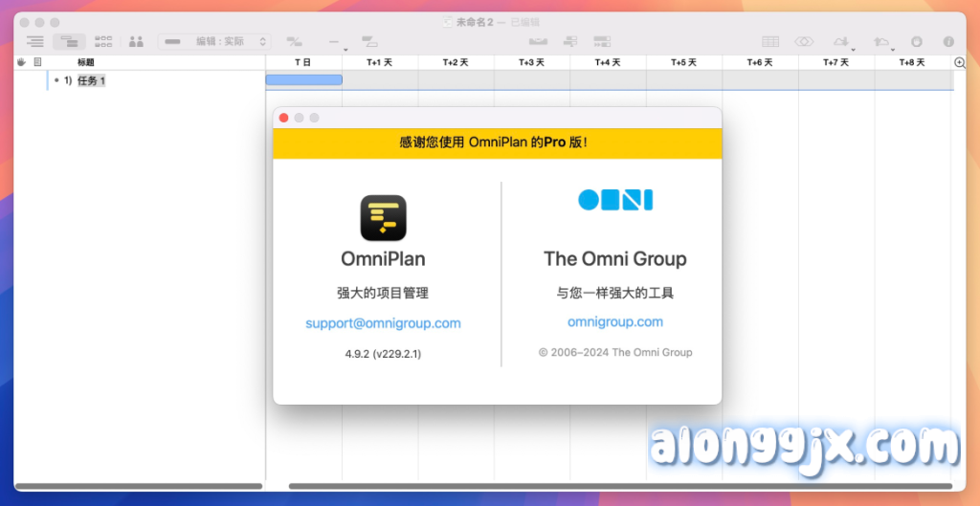
Task: Click the violations stop-sign toolbar icon
Action: tap(917, 41)
